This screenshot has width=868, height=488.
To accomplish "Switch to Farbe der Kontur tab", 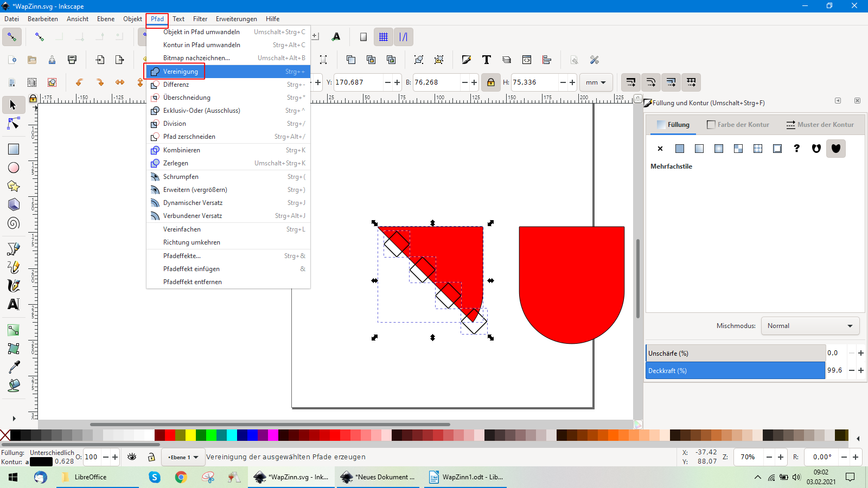I will coord(738,125).
